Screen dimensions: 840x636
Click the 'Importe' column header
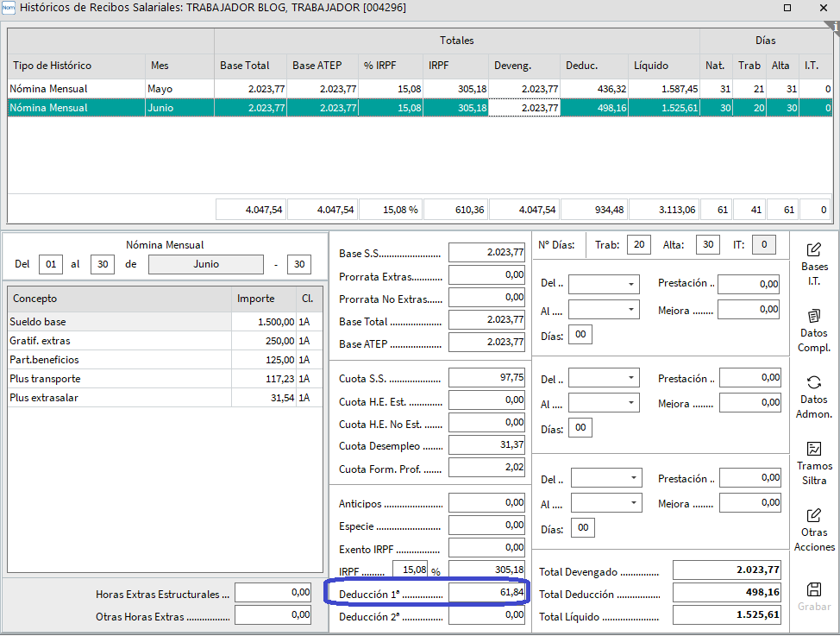pyautogui.click(x=264, y=299)
